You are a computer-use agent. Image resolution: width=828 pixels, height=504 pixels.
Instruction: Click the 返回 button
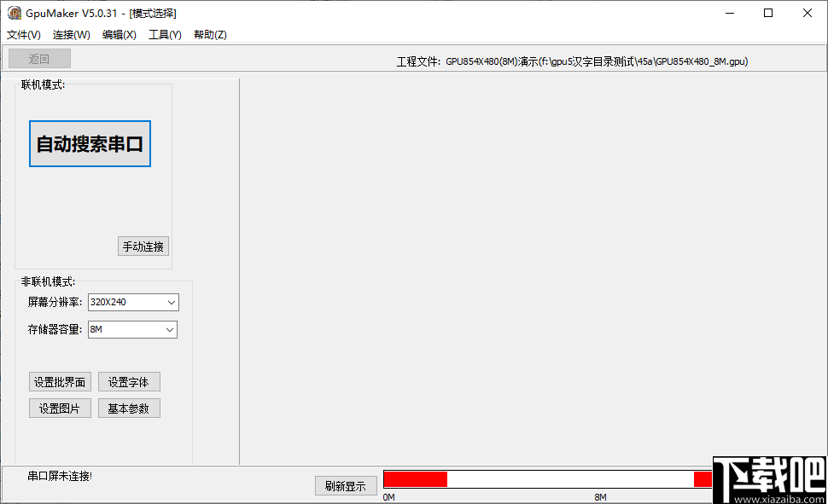pos(38,58)
